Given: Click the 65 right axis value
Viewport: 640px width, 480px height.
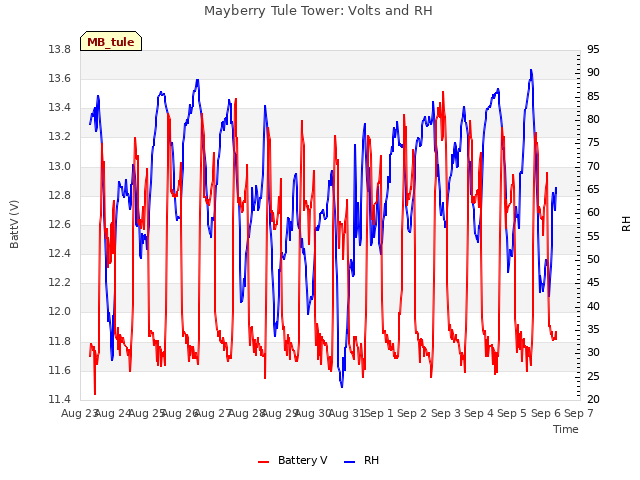Looking at the screenshot, I should point(593,189).
